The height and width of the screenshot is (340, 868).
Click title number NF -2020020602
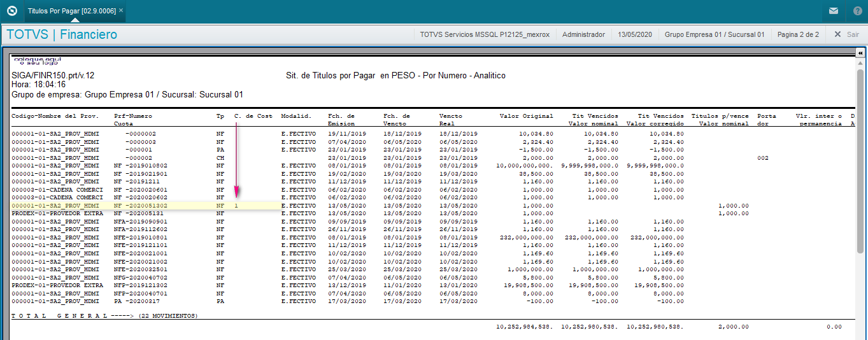[140, 197]
